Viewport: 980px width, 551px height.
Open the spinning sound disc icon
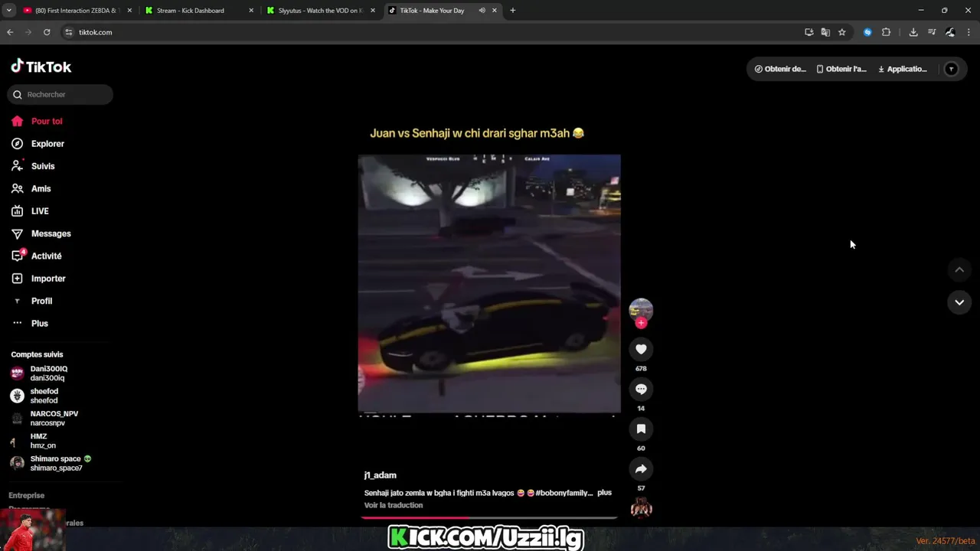pyautogui.click(x=641, y=508)
